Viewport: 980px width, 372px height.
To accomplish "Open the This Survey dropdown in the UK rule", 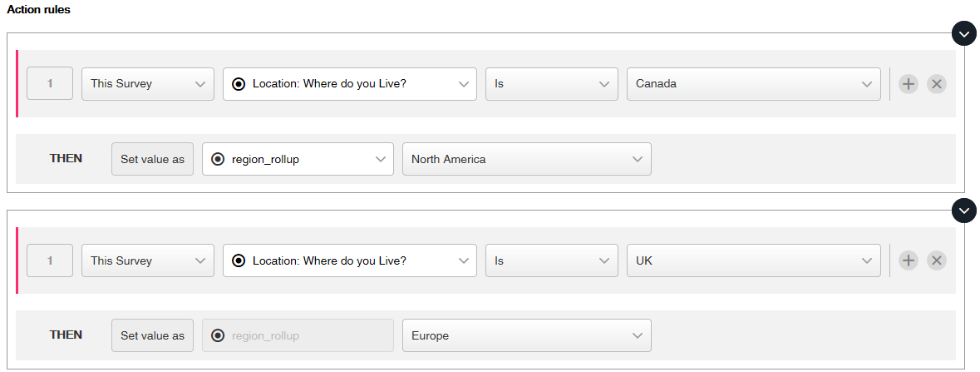I will coord(148,260).
